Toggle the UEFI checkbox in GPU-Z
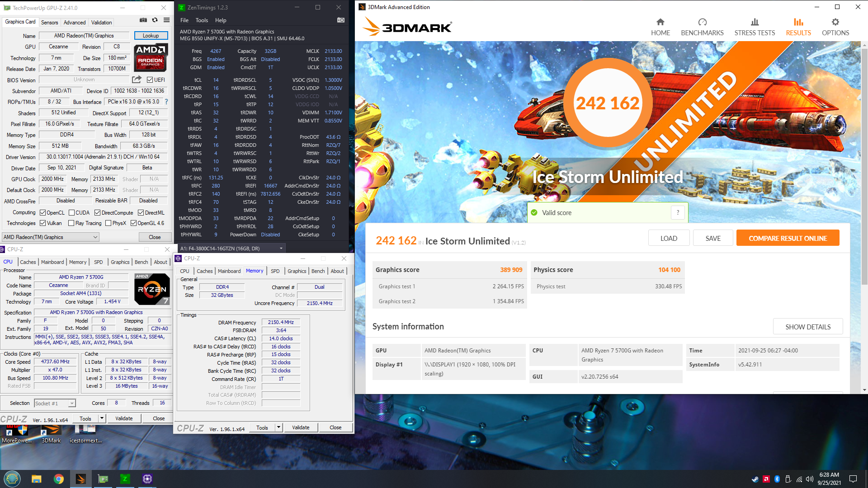Viewport: 868px width, 488px height. pyautogui.click(x=150, y=80)
